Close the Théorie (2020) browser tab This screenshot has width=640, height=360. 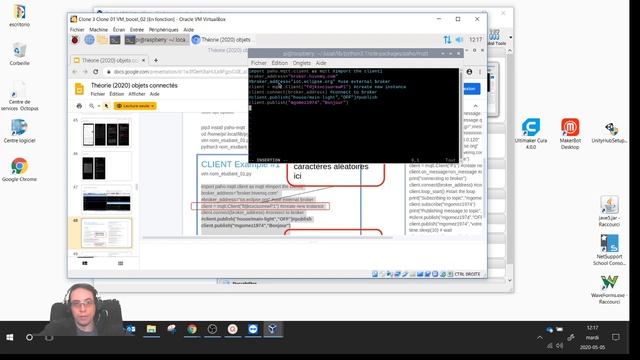(143, 60)
